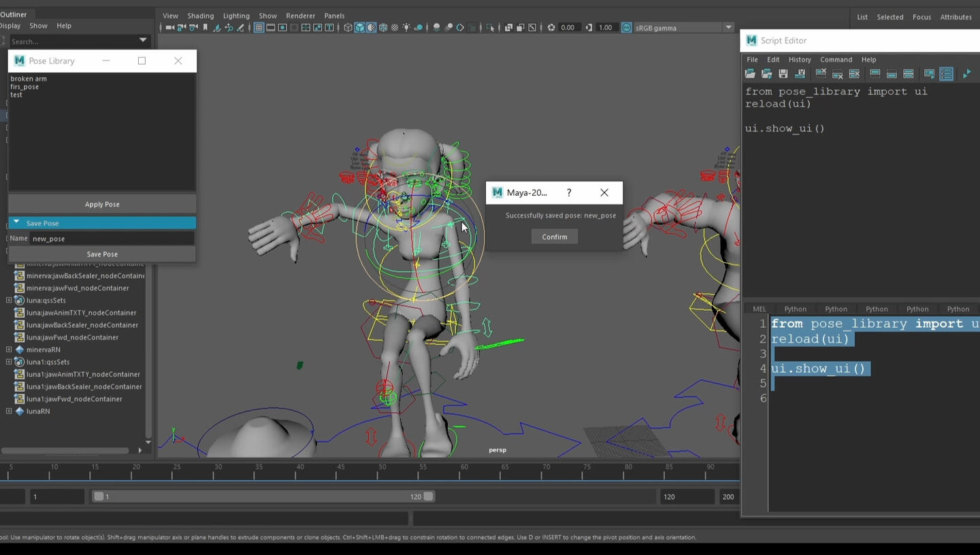This screenshot has height=555, width=980.
Task: Collapse the Save Pose section
Action: tap(16, 222)
